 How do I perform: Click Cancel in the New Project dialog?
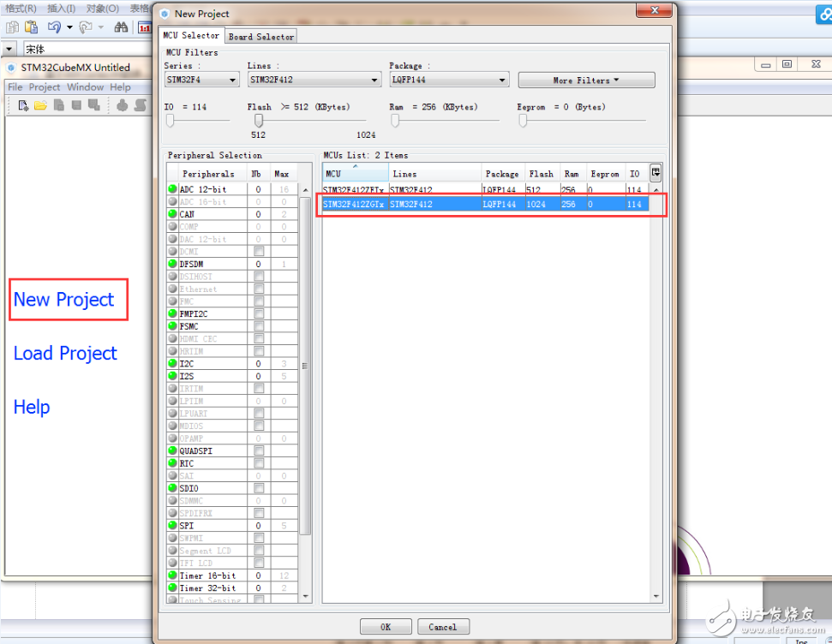point(442,627)
